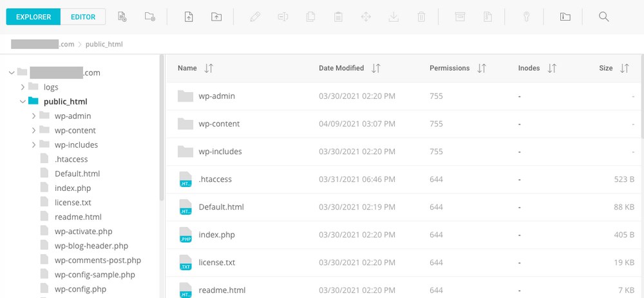This screenshot has width=644, height=298.
Task: Switch to the Editor tab
Action: (x=83, y=17)
